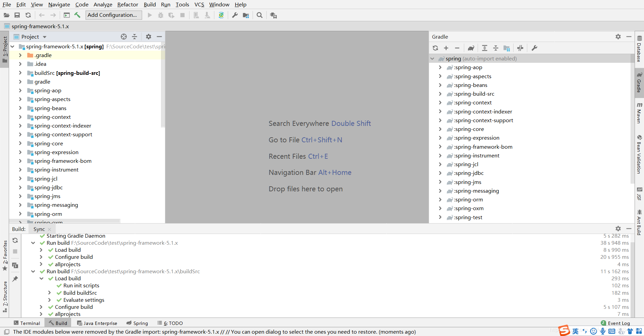Click the Open folder toolbar icon
644x336 pixels.
coord(6,15)
